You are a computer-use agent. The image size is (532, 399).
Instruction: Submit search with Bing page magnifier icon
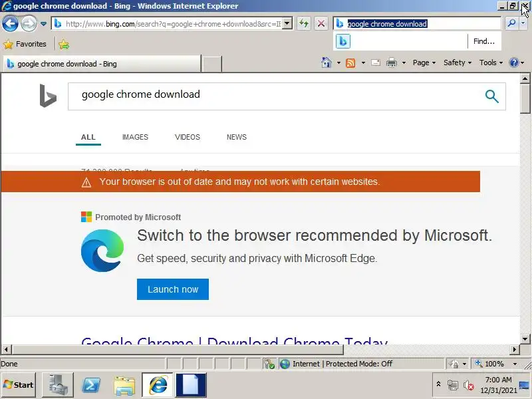click(491, 96)
